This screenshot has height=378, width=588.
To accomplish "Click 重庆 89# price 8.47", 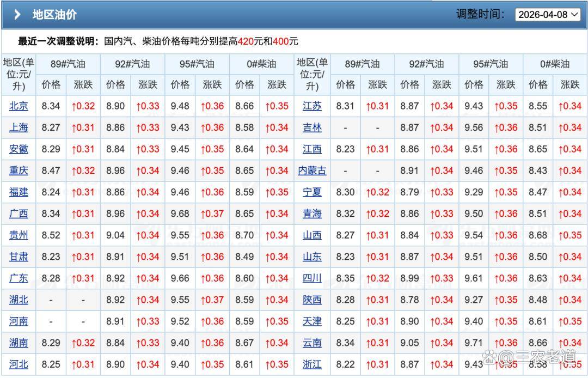I will [51, 170].
